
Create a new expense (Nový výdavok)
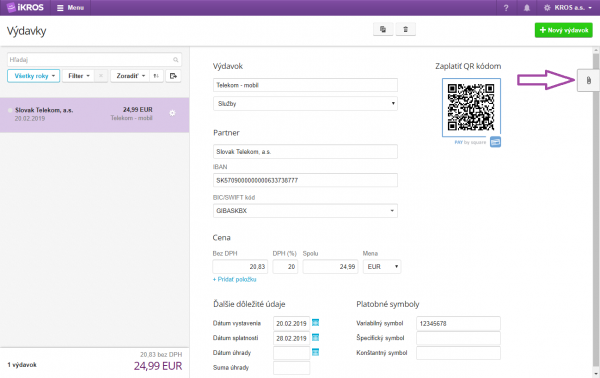[x=564, y=30]
